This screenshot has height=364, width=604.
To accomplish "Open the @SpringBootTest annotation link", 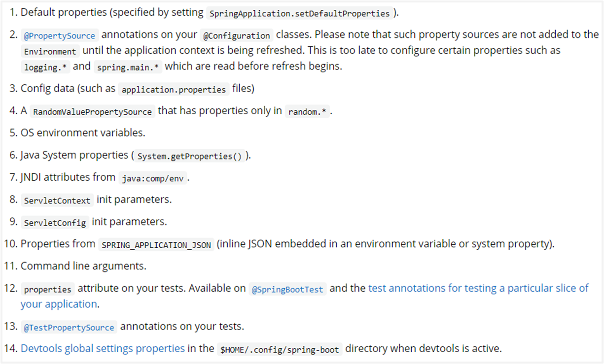I will 288,290.
